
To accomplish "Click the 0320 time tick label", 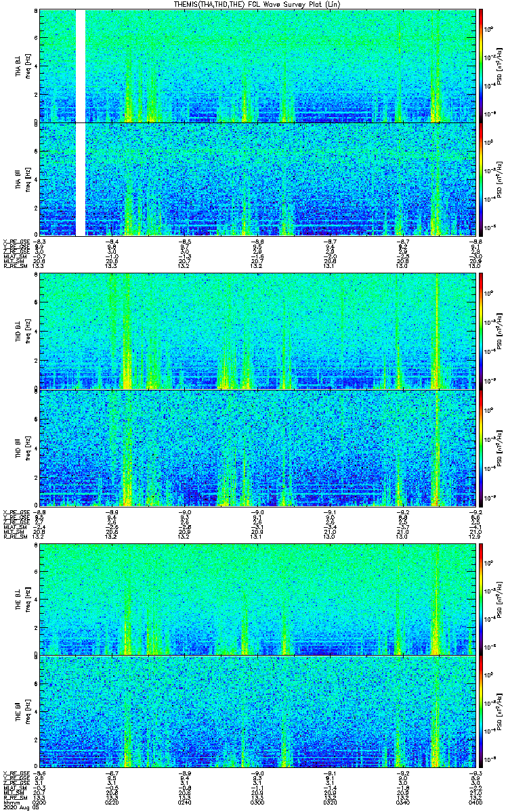I will pos(331,801).
